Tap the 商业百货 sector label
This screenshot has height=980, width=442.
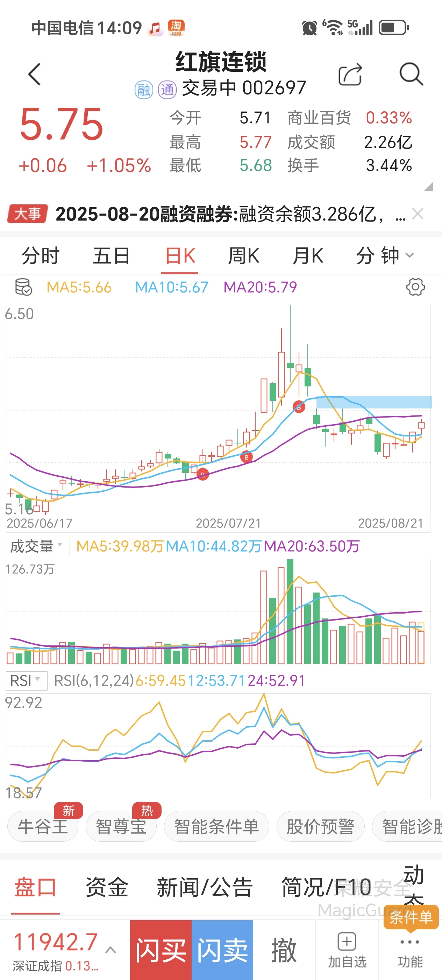(319, 118)
